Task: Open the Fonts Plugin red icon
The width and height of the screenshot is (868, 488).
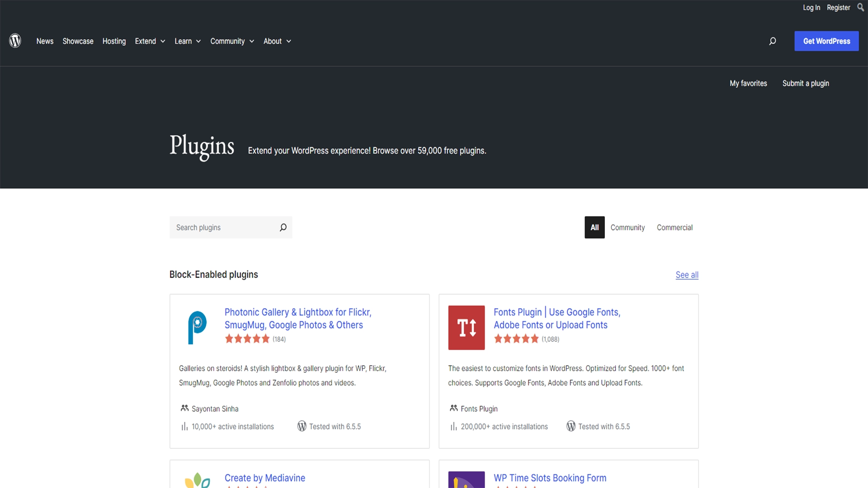Action: point(467,328)
